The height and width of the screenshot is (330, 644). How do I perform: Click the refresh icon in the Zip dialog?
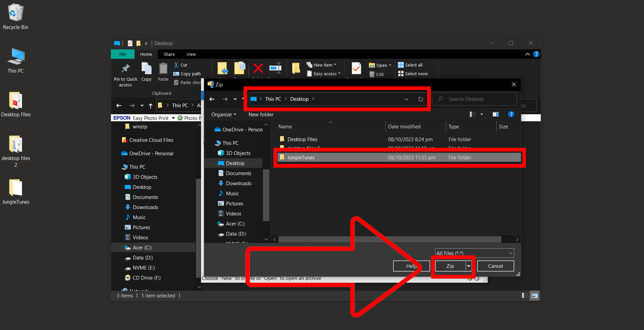point(420,99)
